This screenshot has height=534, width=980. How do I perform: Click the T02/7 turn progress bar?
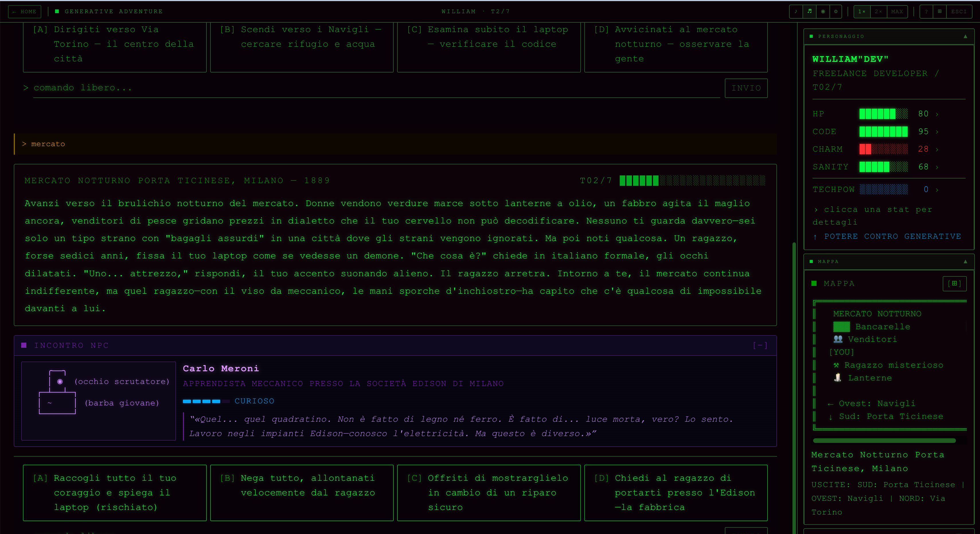pos(692,180)
